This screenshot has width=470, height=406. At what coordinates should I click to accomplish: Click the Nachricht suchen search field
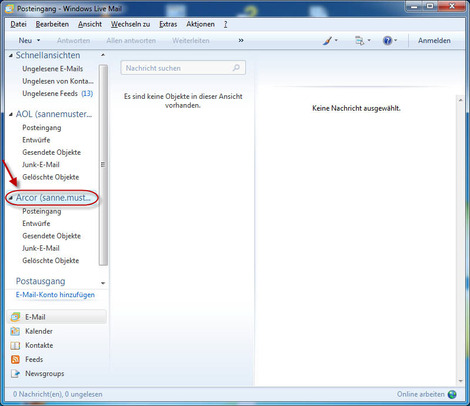pos(183,68)
